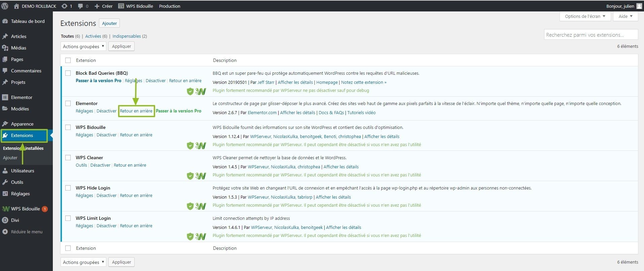
Task: Show the Toutes (6) extensions filter
Action: 70,36
